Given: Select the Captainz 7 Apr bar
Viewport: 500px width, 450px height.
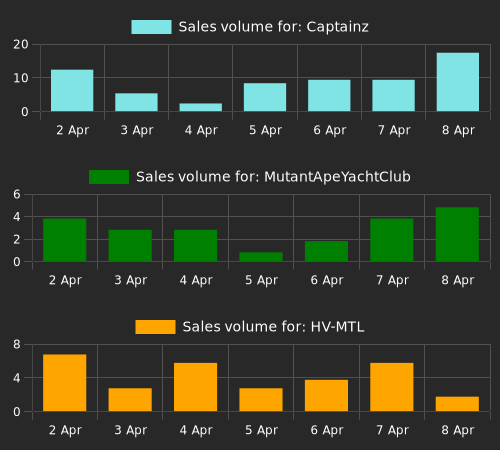Looking at the screenshot, I should tap(394, 95).
